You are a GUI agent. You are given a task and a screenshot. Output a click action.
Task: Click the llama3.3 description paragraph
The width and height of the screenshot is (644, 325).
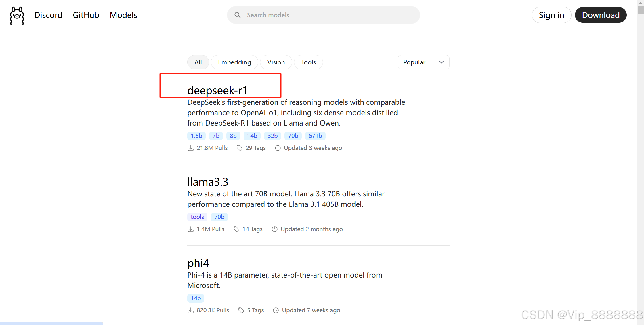286,199
